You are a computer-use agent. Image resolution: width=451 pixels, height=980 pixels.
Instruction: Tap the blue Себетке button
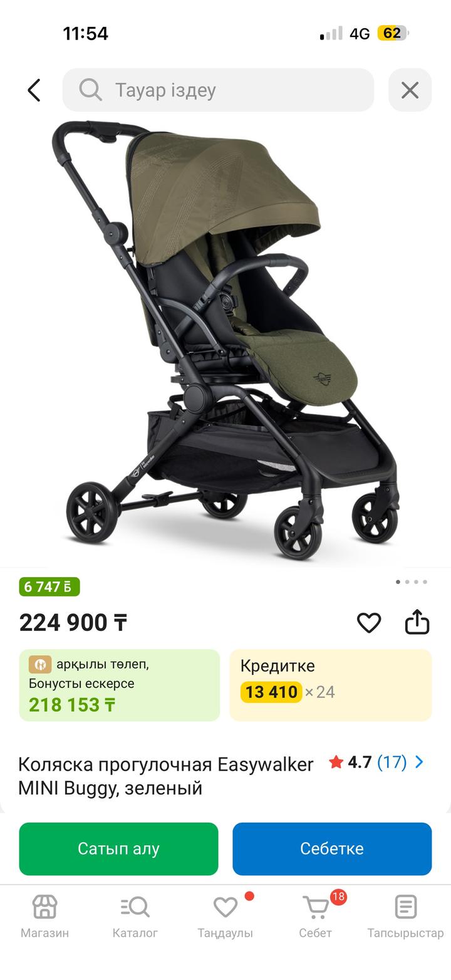point(332,848)
